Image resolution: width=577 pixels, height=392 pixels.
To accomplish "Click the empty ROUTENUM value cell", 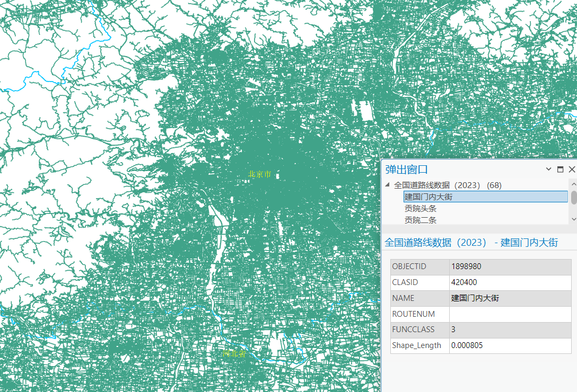I will coord(510,314).
